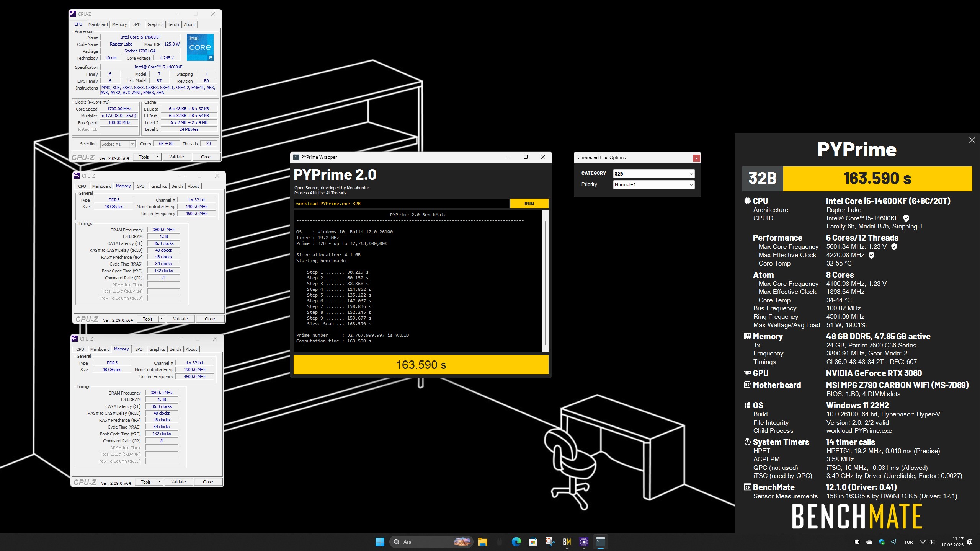The width and height of the screenshot is (980, 551).
Task: Click the PYPrime command field workload-PYPrime.exe 32B
Action: pyautogui.click(x=401, y=204)
